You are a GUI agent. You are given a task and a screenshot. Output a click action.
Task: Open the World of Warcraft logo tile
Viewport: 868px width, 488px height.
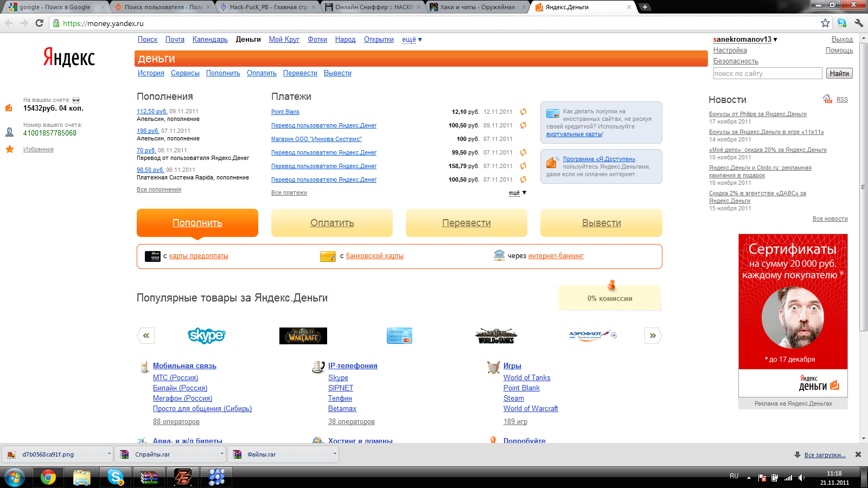click(x=303, y=336)
